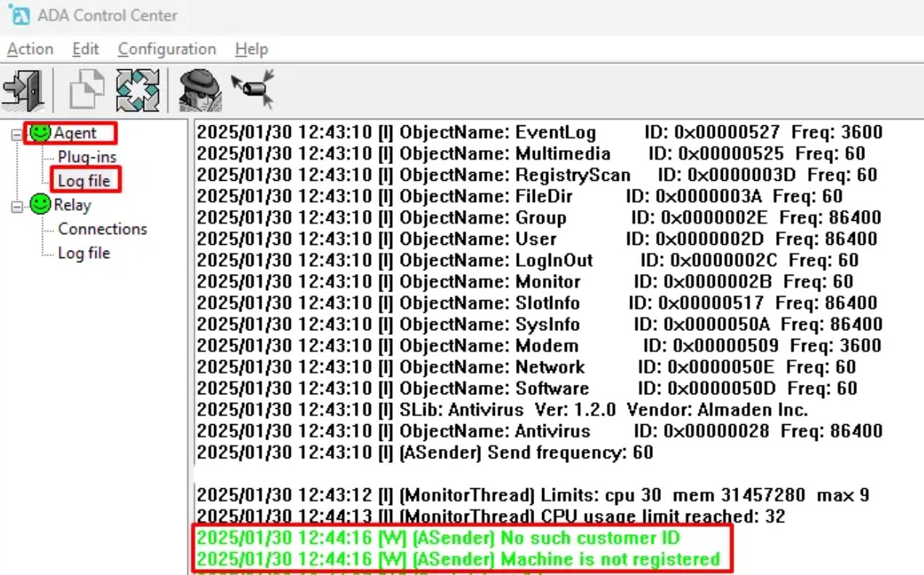The height and width of the screenshot is (575, 924).
Task: Select the exit door toolbar icon
Action: pyautogui.click(x=22, y=88)
